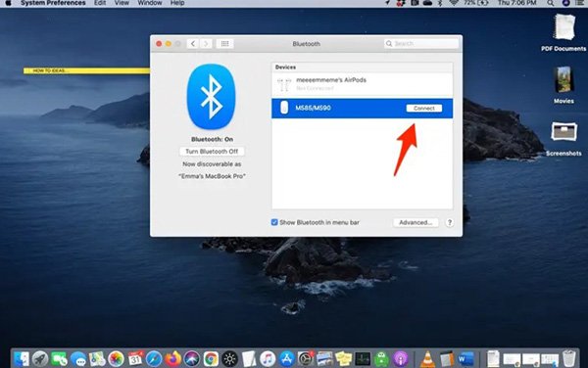
Task: Launch VLC from the Dock
Action: [x=427, y=359]
